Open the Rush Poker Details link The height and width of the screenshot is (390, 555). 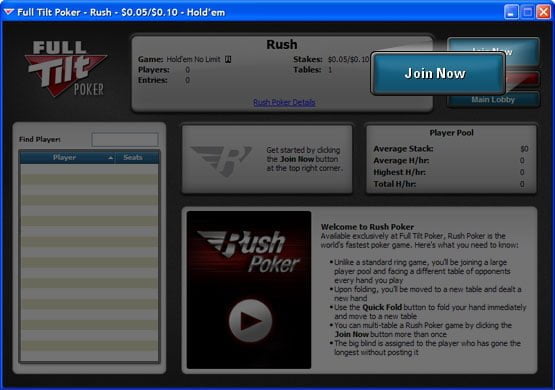pyautogui.click(x=284, y=102)
